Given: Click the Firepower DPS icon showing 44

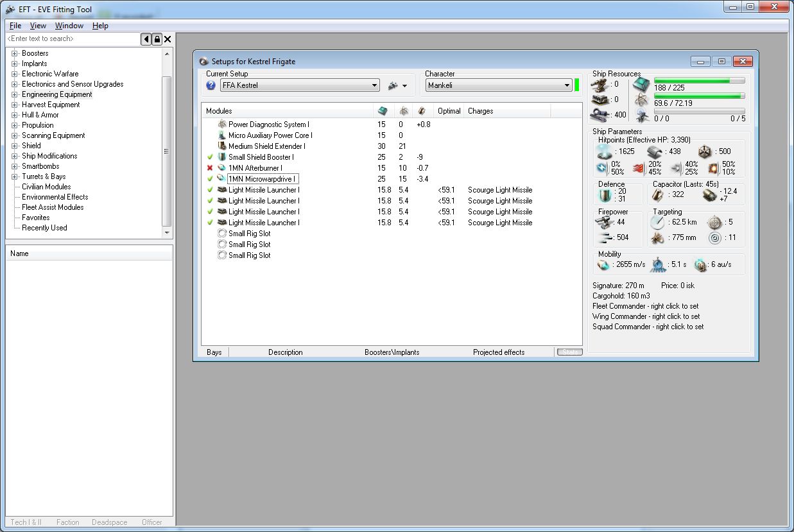Looking at the screenshot, I should pos(604,222).
